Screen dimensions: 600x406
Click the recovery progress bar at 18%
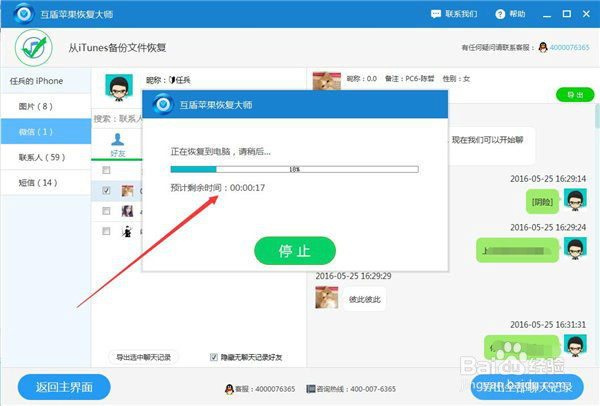294,169
